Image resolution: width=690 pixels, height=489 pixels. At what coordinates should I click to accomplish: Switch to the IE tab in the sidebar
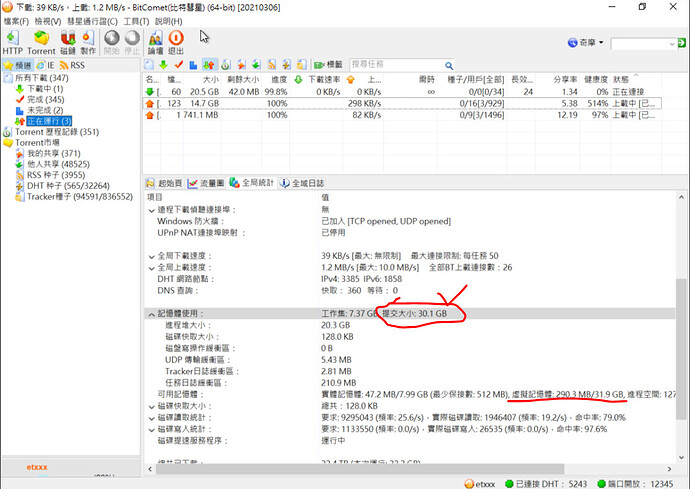[45, 65]
